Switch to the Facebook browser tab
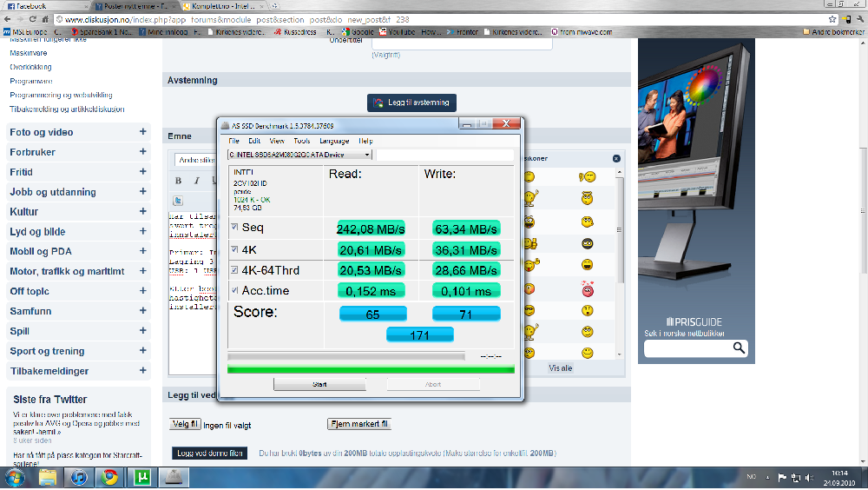 pos(45,6)
